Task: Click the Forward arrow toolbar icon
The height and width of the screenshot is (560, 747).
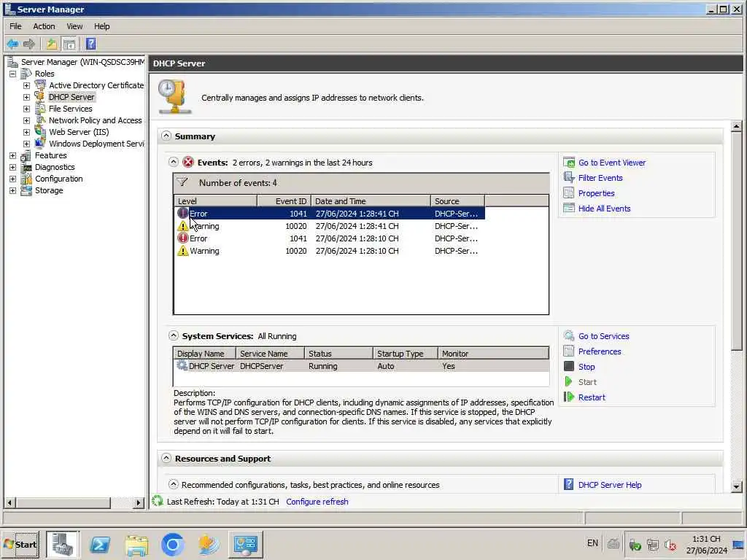Action: 29,44
